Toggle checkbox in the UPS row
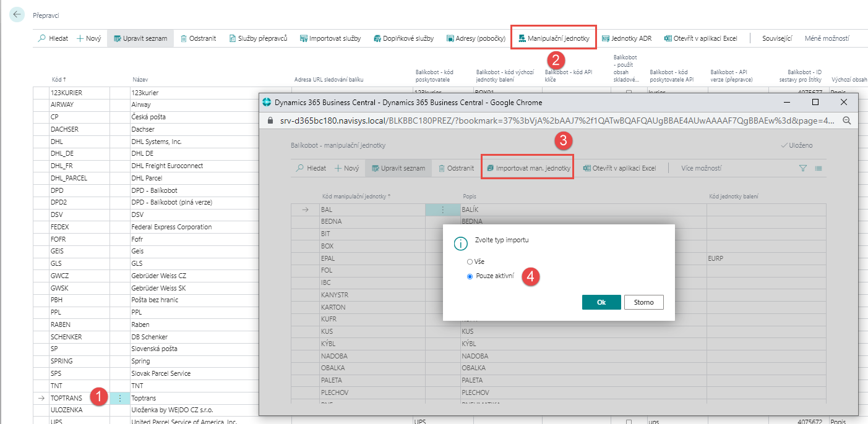868x424 pixels. [x=629, y=422]
